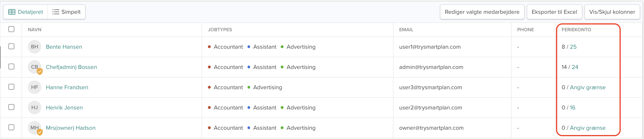Click Hanne Frandsen's HF avatar
Screen dimensions: 644x139
[x=35, y=87]
